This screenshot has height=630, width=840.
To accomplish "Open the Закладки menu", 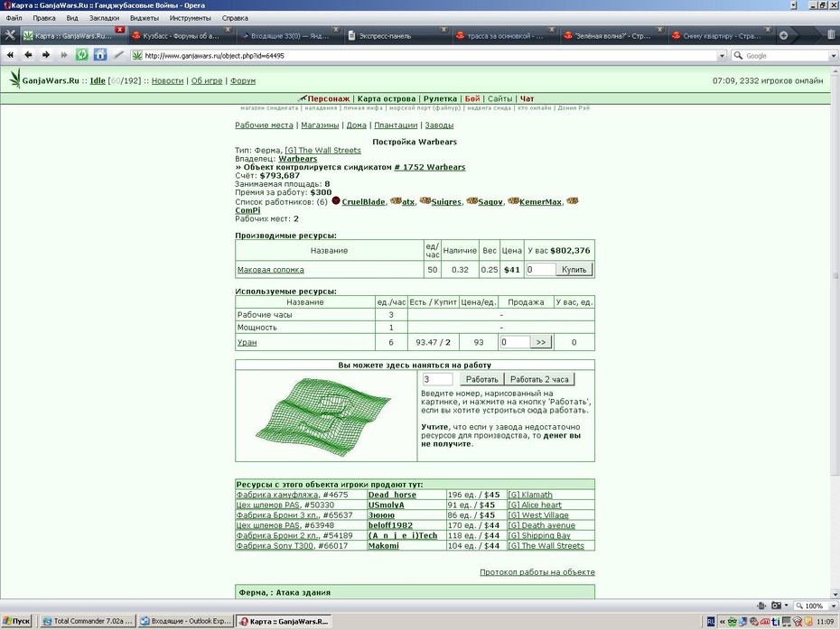I will click(104, 18).
